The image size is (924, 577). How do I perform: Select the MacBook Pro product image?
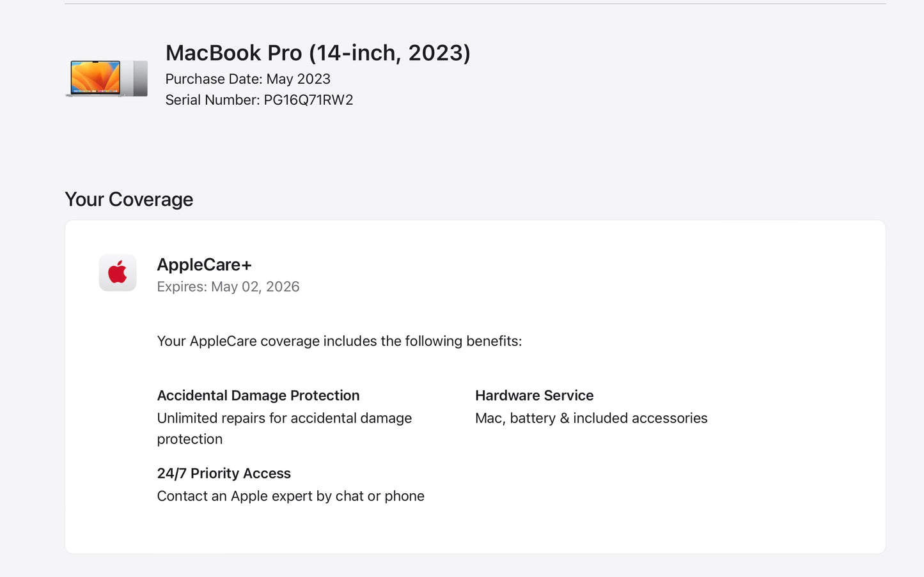pyautogui.click(x=106, y=78)
